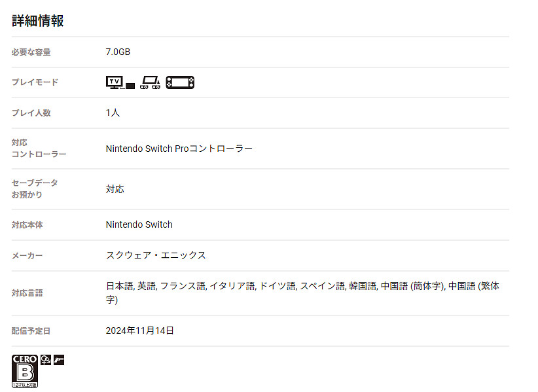Click the TV mode play icon

tap(120, 82)
